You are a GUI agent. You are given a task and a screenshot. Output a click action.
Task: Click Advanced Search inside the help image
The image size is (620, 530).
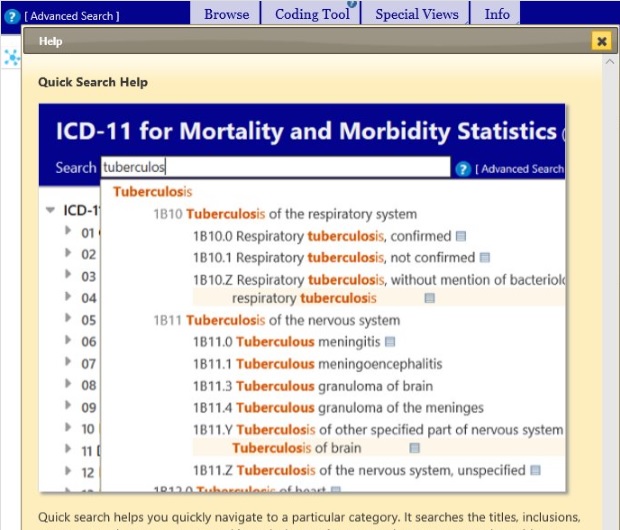click(520, 169)
